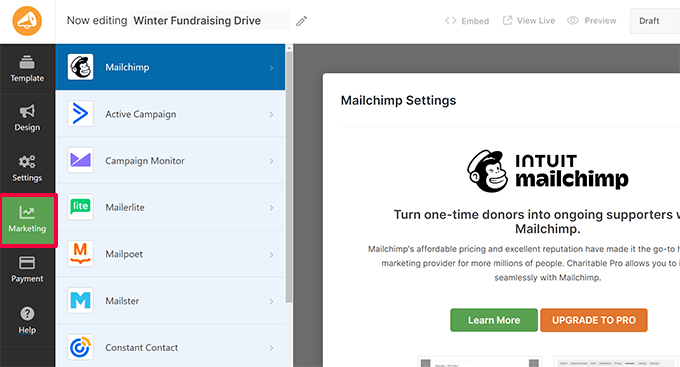Click the Mailchimp Settings heading
The image size is (680, 367).
pyautogui.click(x=398, y=100)
